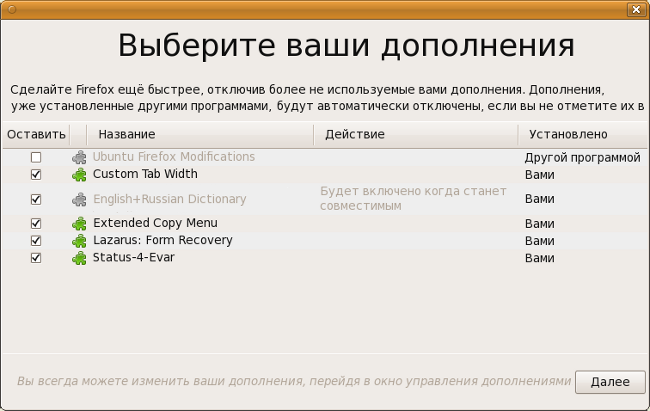Uncheck the Extended Copy Menu checkbox
650x411 pixels.
click(x=36, y=224)
